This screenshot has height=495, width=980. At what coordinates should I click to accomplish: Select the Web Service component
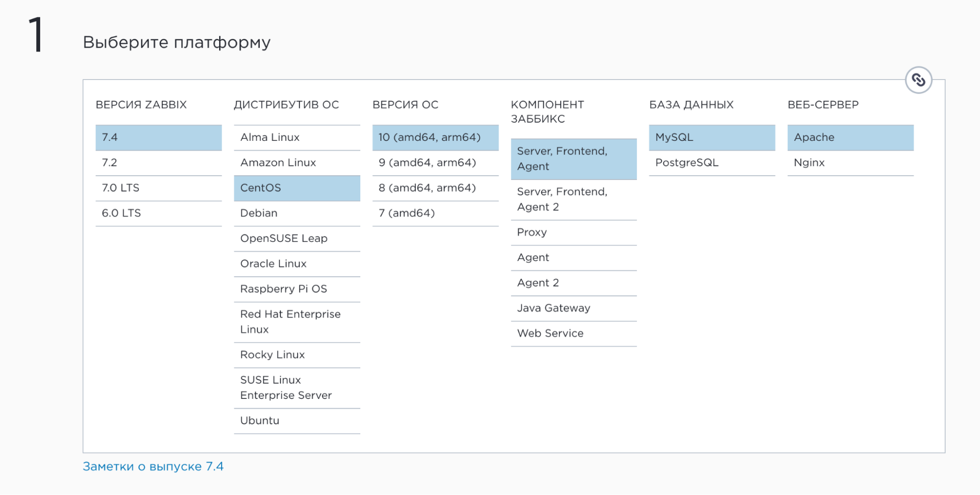tap(574, 334)
